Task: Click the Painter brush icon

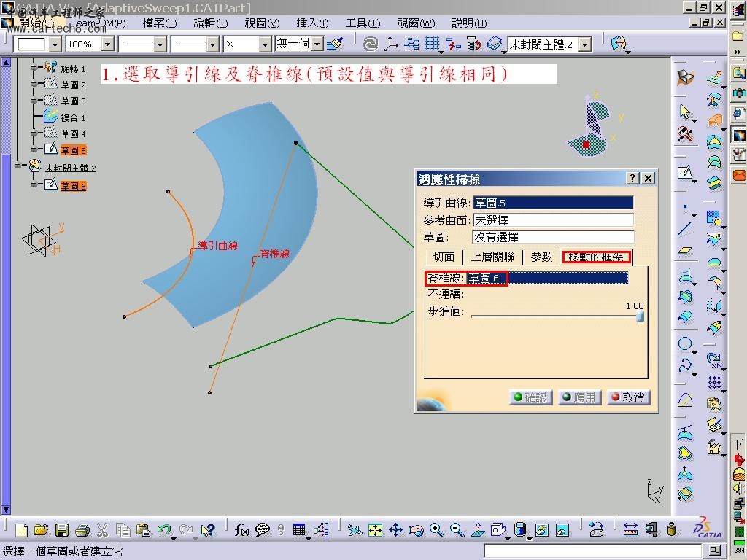Action: click(x=336, y=44)
